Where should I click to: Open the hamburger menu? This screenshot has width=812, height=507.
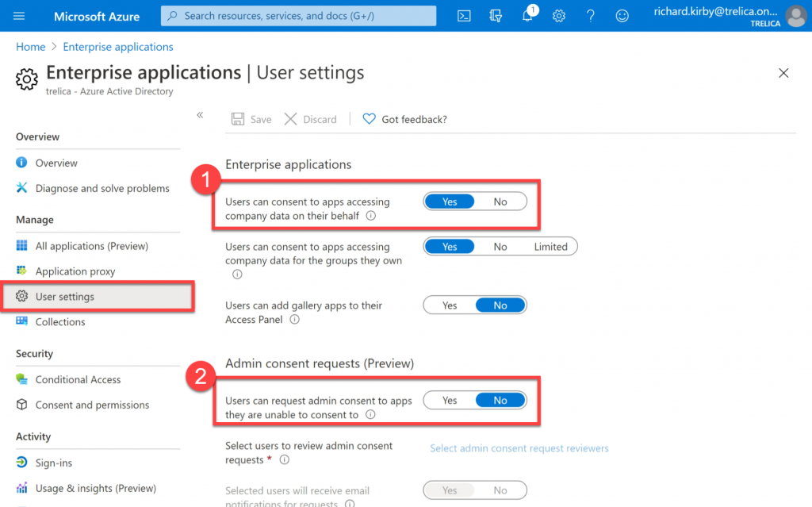[x=19, y=15]
